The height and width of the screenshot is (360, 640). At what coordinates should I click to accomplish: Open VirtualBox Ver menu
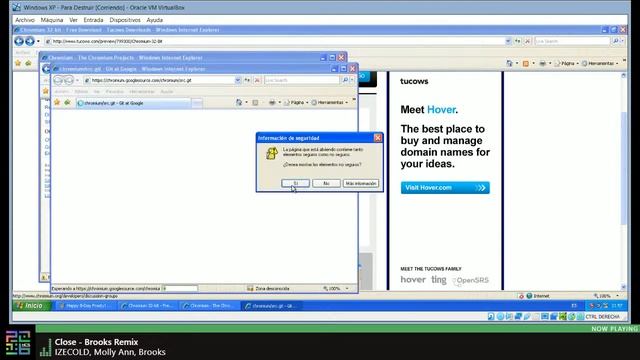73,20
